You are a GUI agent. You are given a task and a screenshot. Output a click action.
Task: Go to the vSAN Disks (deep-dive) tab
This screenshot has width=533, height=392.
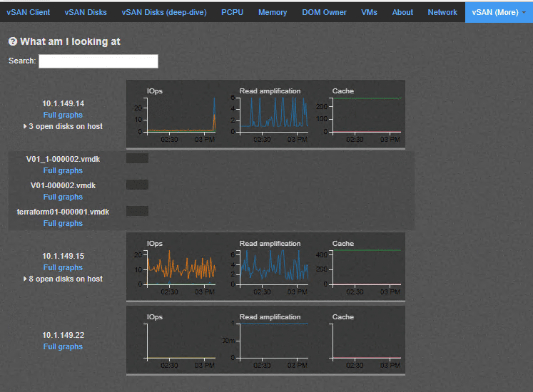(x=164, y=12)
